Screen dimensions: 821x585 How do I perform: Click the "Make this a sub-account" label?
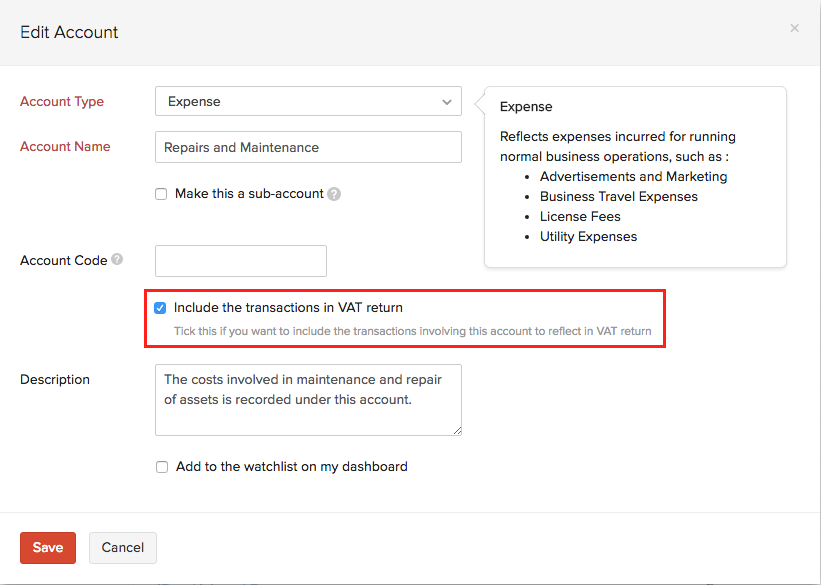249,193
